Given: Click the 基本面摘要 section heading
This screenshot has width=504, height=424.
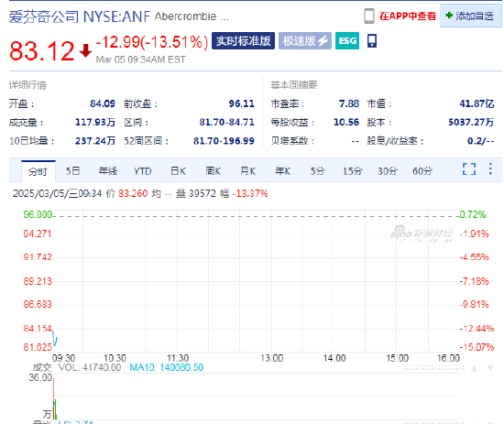Looking at the screenshot, I should 294,85.
